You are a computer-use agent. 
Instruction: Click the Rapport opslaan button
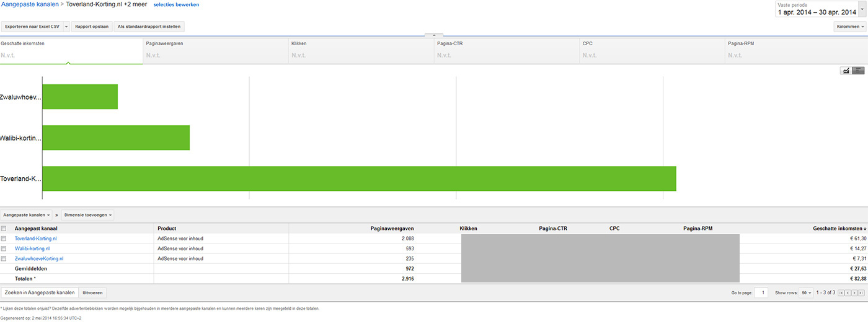click(x=92, y=27)
